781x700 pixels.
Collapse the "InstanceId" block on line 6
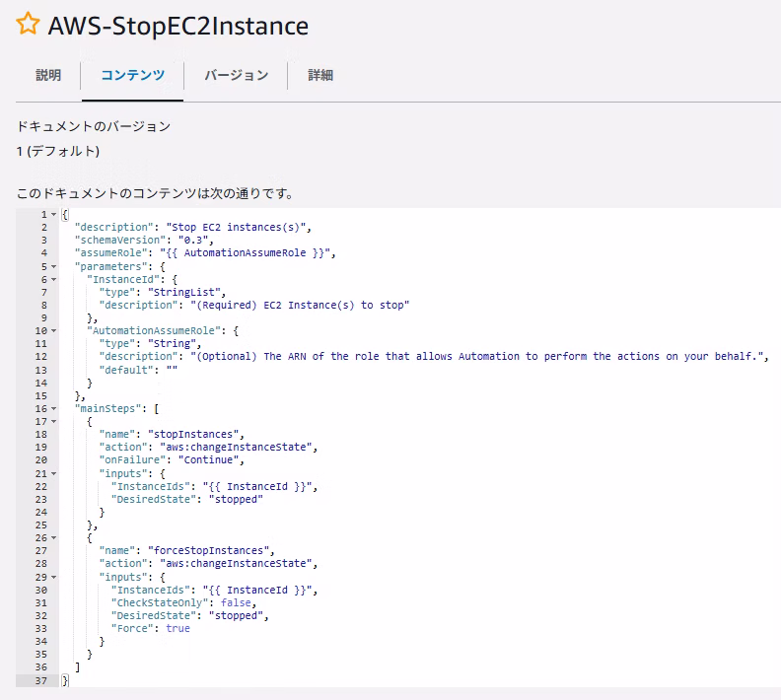[54, 280]
